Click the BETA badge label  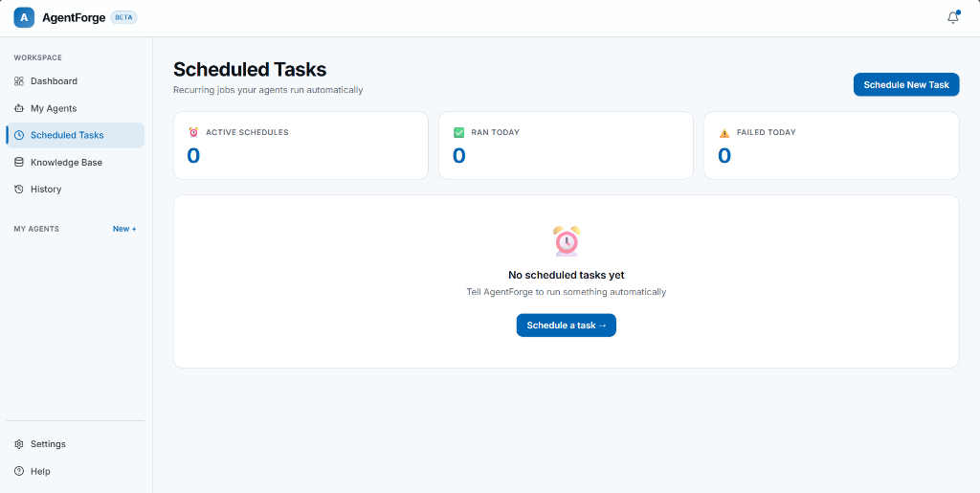click(x=123, y=17)
